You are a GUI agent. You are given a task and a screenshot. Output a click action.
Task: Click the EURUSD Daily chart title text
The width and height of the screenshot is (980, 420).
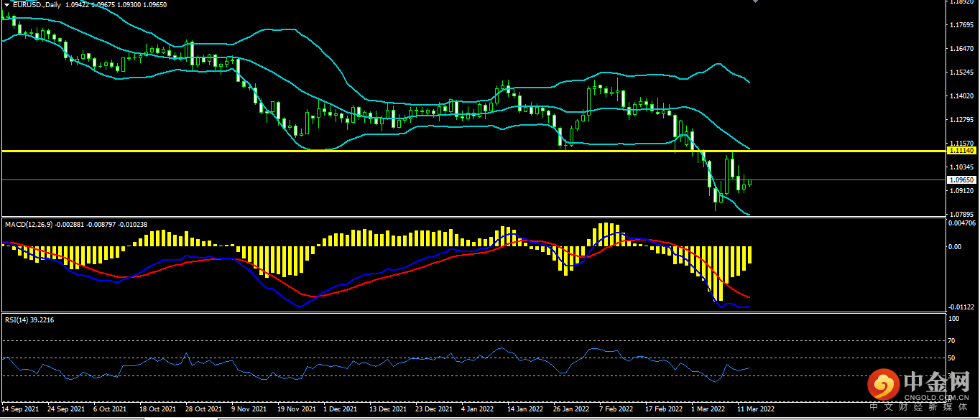[37, 4]
